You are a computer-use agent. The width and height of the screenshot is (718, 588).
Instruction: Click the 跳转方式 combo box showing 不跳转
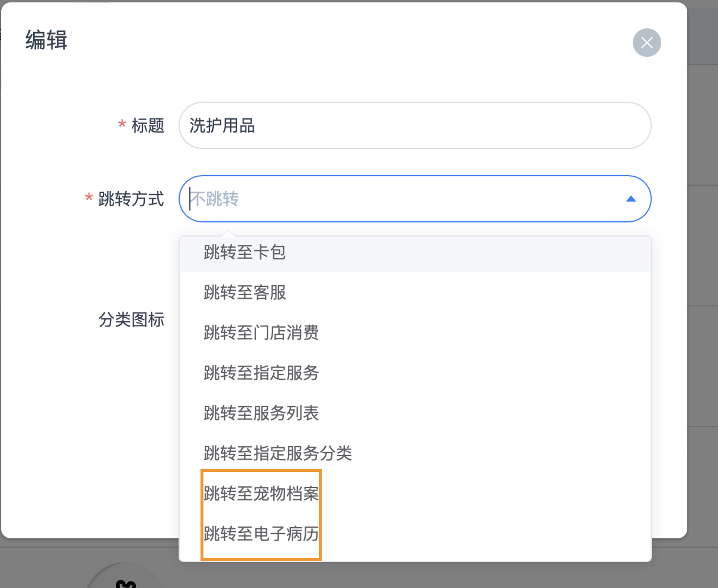pyautogui.click(x=402, y=199)
